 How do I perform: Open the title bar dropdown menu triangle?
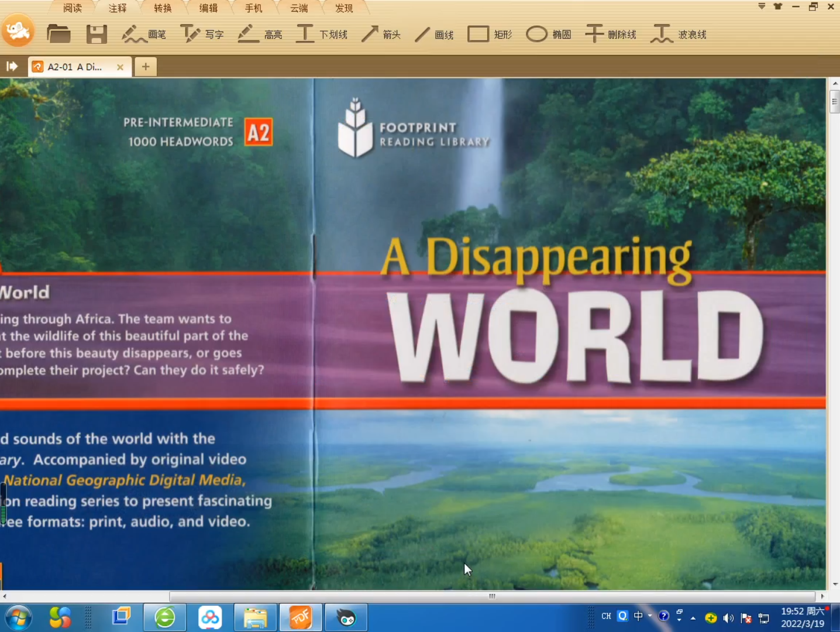762,6
